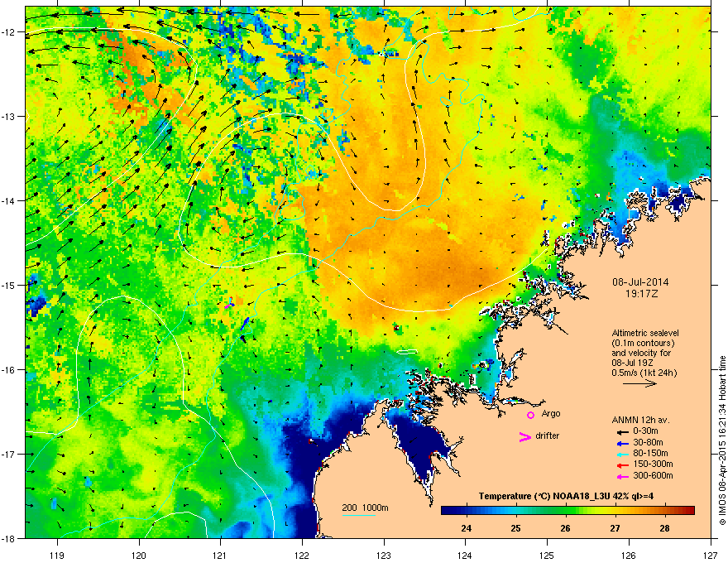
Task: Click longitude axis label 119
Action: [x=57, y=555]
